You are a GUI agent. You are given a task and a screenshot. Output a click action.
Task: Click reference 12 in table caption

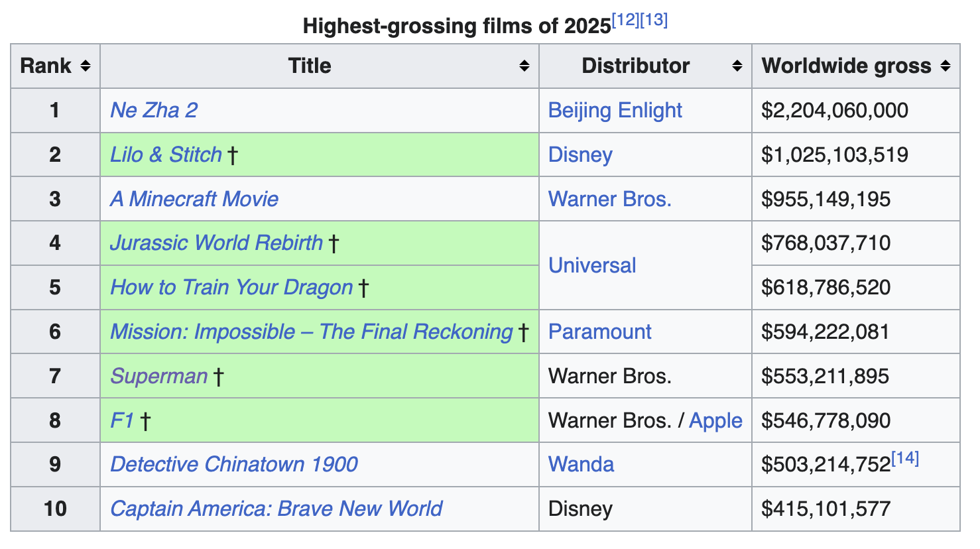pos(625,20)
